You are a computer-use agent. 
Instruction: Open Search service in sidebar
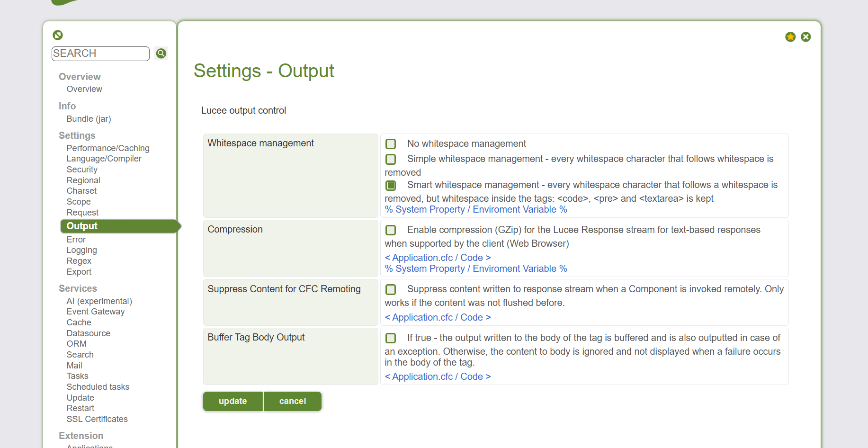(80, 355)
